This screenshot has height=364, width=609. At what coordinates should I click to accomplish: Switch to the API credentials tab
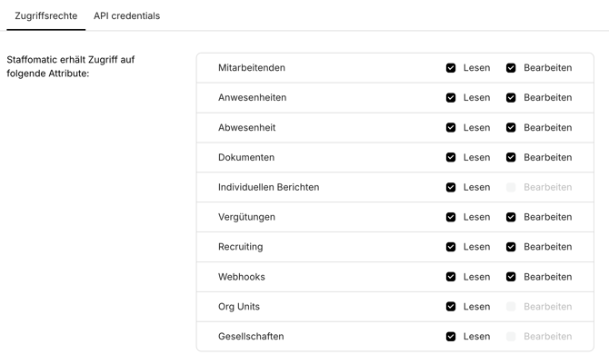[126, 15]
